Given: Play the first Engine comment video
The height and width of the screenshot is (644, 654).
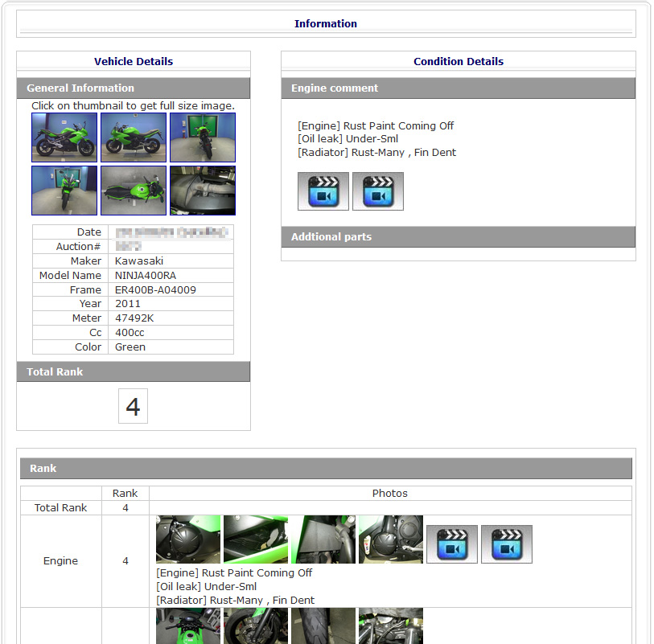Looking at the screenshot, I should pos(323,191).
